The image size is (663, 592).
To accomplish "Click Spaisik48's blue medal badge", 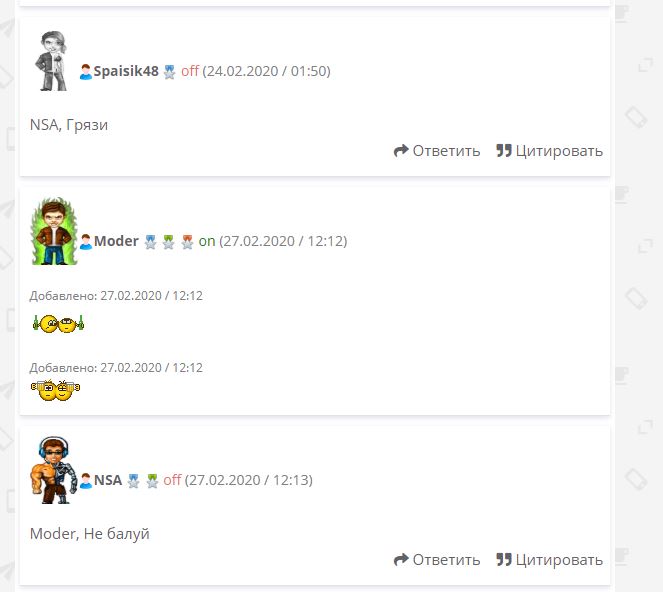I will (170, 72).
